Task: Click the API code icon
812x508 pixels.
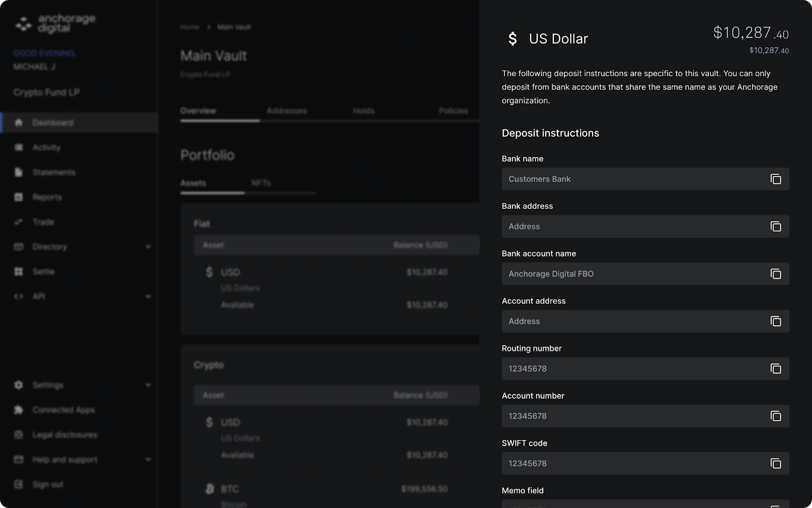Action: 19,296
